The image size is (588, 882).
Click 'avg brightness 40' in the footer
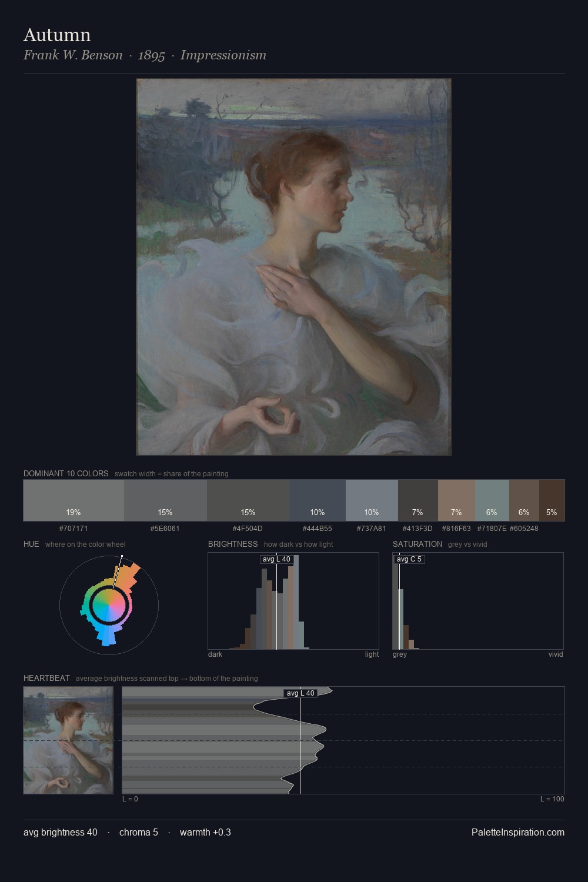pos(61,833)
